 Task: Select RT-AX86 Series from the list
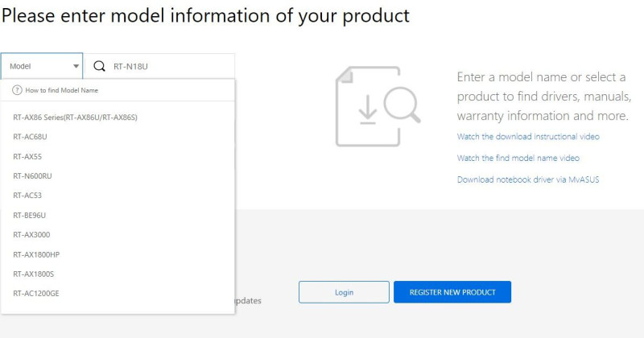pos(75,117)
